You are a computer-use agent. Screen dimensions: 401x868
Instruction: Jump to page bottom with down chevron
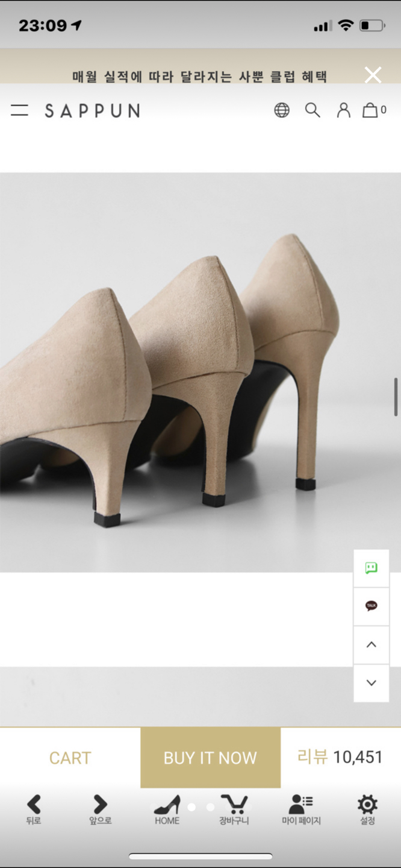(x=371, y=683)
